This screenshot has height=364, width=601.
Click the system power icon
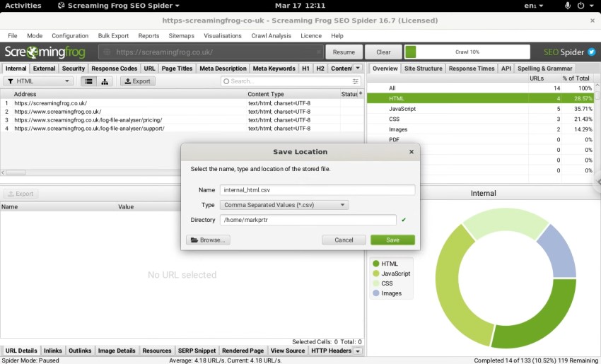click(x=581, y=6)
